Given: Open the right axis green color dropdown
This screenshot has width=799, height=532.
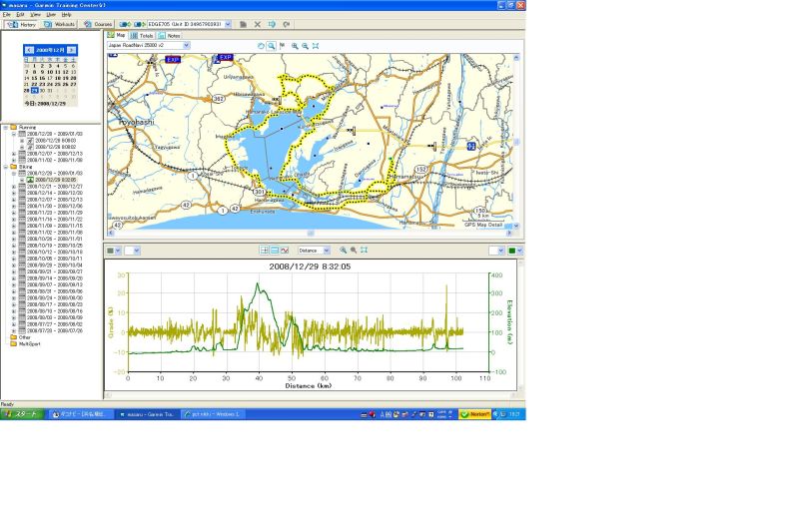Looking at the screenshot, I should pyautogui.click(x=519, y=251).
